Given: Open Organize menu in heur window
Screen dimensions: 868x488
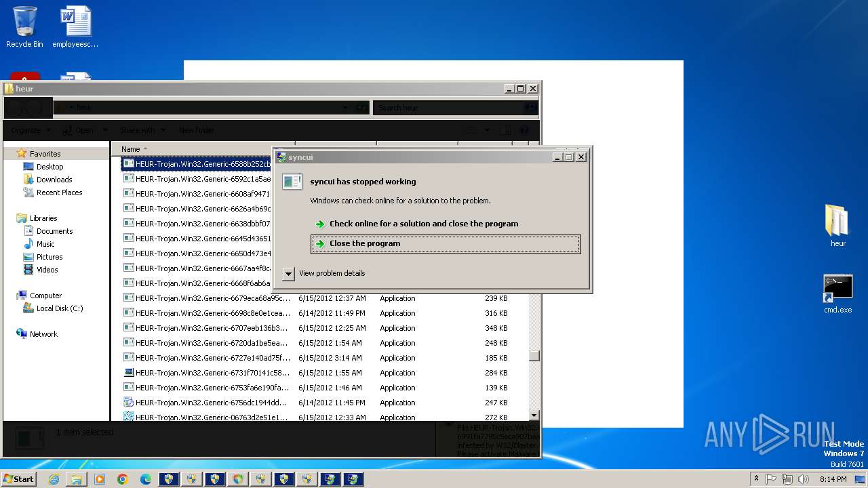Looking at the screenshot, I should click(x=30, y=130).
